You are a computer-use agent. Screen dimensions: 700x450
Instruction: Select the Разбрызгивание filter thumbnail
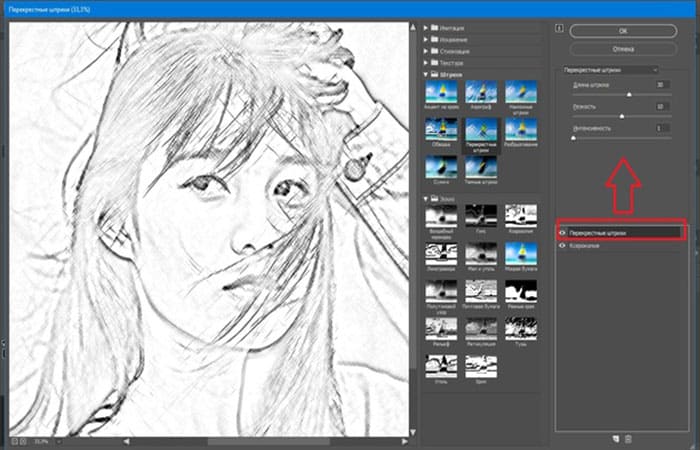pos(521,129)
